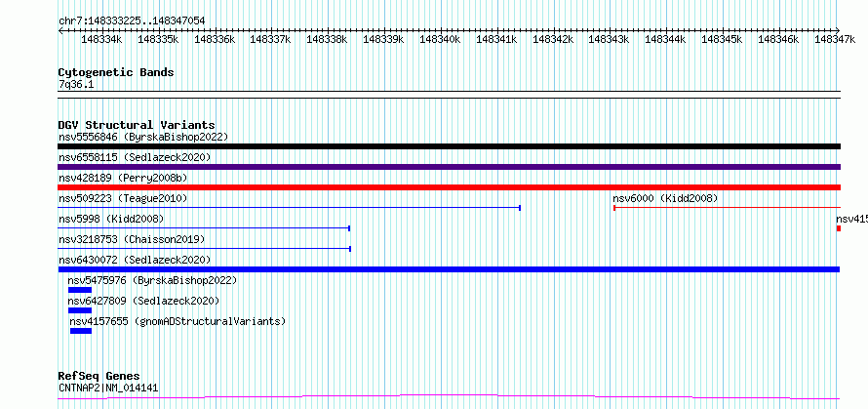Click the 148343k ruler tick label

coord(609,39)
